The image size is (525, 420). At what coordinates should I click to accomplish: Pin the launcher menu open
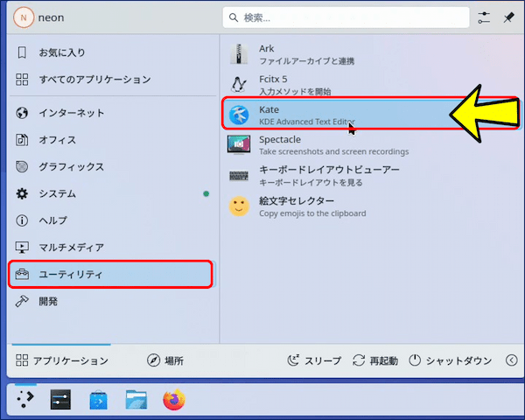(508, 17)
